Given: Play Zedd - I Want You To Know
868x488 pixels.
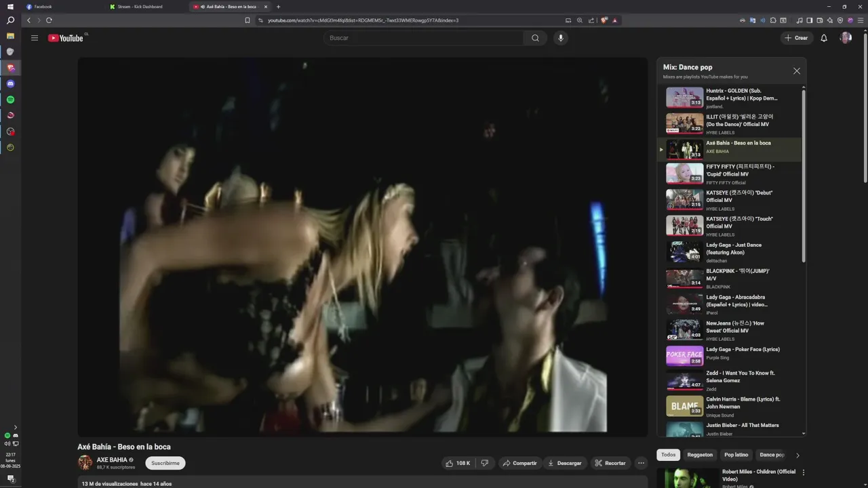Looking at the screenshot, I should [x=729, y=382].
